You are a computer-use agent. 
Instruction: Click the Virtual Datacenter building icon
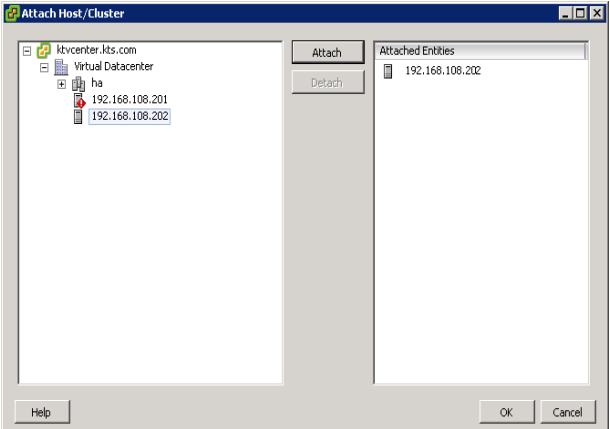click(x=61, y=66)
